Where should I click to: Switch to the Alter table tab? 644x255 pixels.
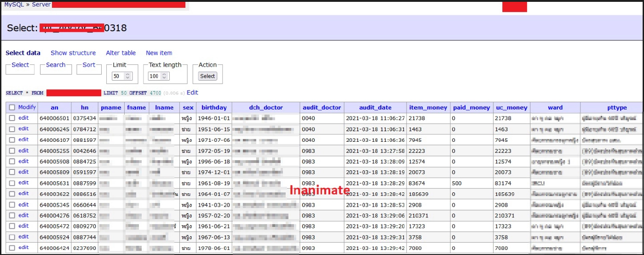121,53
